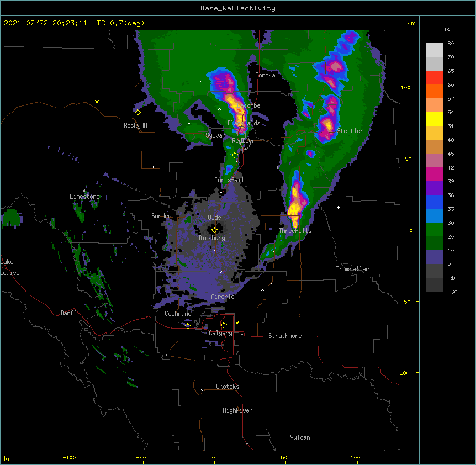This screenshot has height=465, width=476.
Task: Click the Banff town label
Action: point(68,313)
